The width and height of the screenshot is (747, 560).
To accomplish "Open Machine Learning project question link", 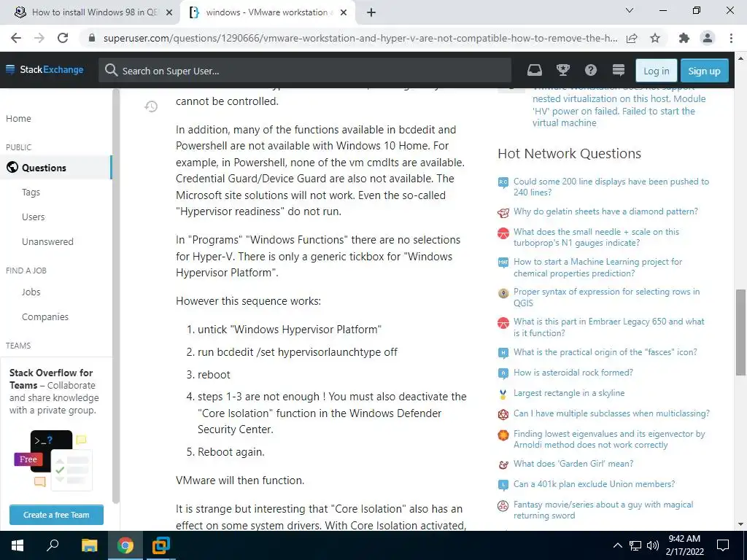I will point(598,267).
